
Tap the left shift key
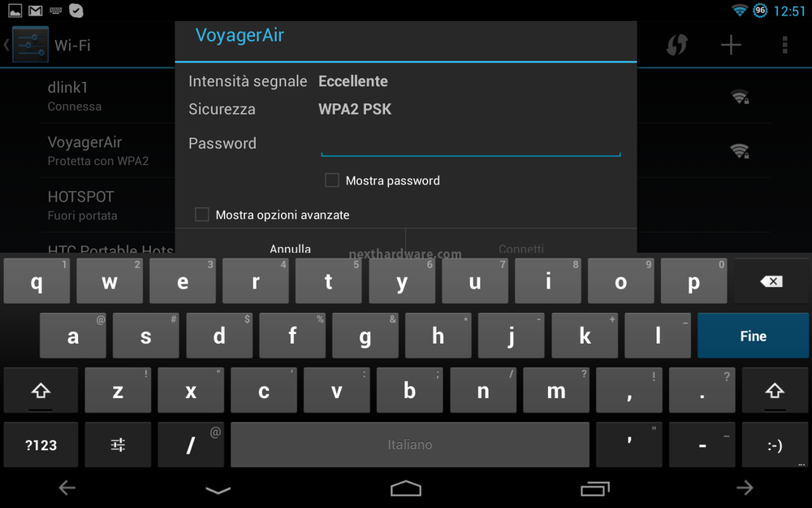41,390
